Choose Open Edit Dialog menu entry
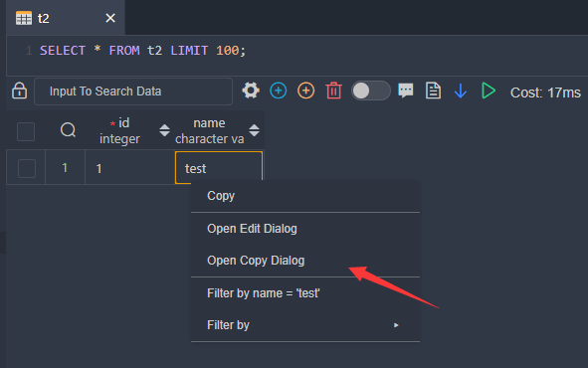Viewport: 588px width, 368px height. point(305,229)
